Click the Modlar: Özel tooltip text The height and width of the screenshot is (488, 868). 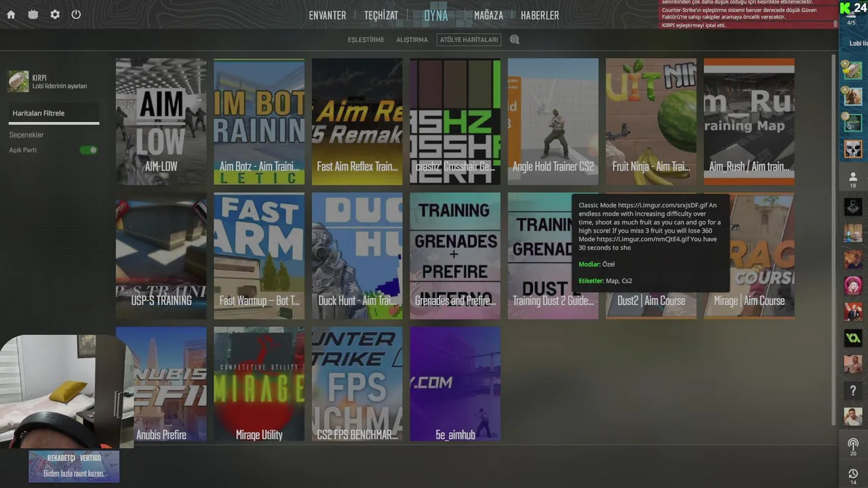click(597, 264)
